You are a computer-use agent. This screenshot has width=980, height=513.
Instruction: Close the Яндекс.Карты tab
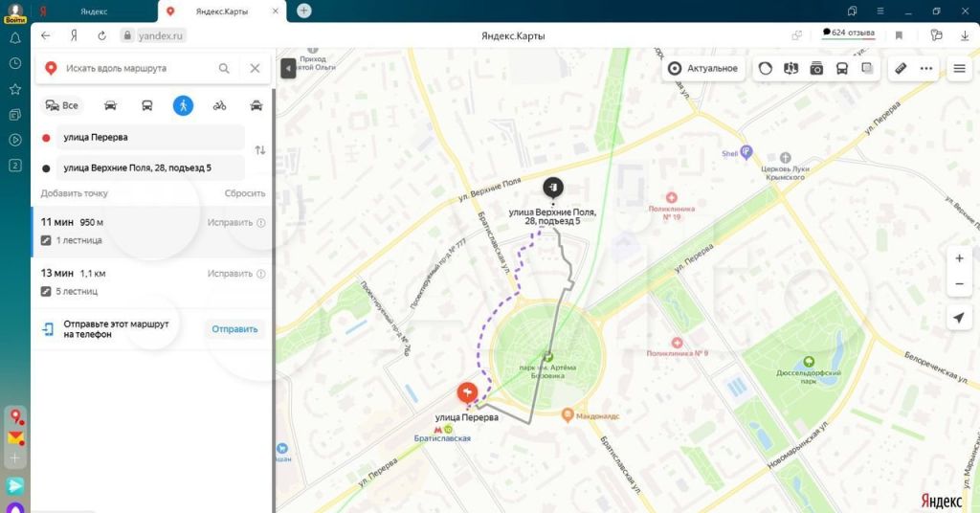pos(275,11)
